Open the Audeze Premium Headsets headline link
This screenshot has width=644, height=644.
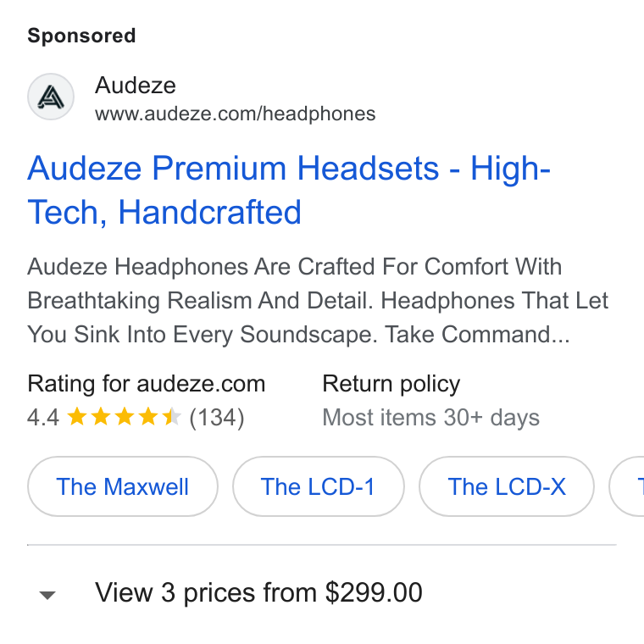[289, 190]
